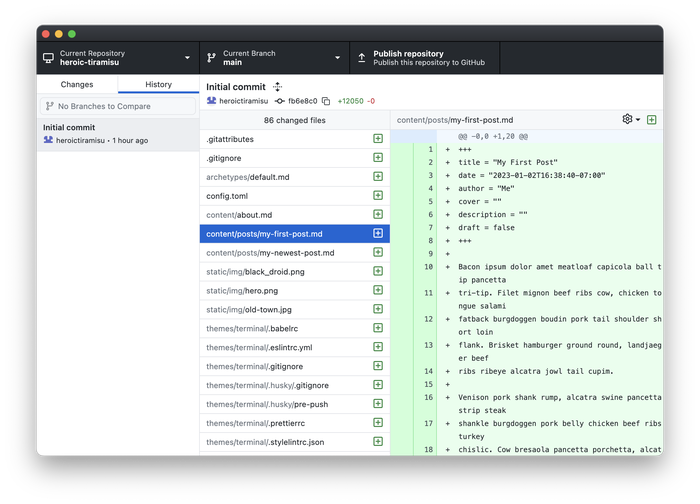This screenshot has width=700, height=504.
Task: Click added status icon for black_droid.png
Action: (x=378, y=271)
